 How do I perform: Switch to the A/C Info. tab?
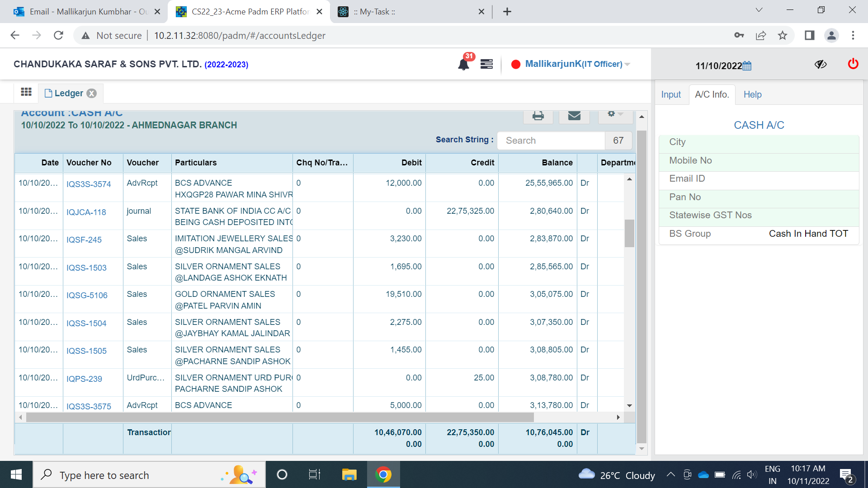point(712,94)
